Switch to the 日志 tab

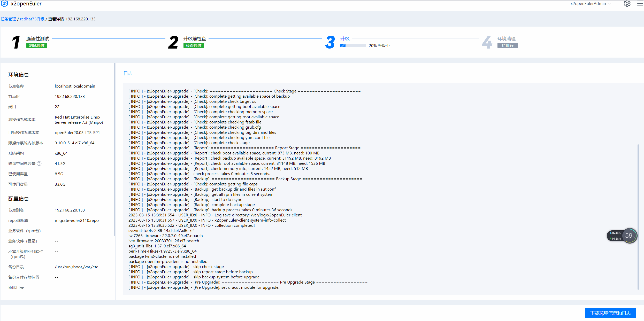point(128,73)
